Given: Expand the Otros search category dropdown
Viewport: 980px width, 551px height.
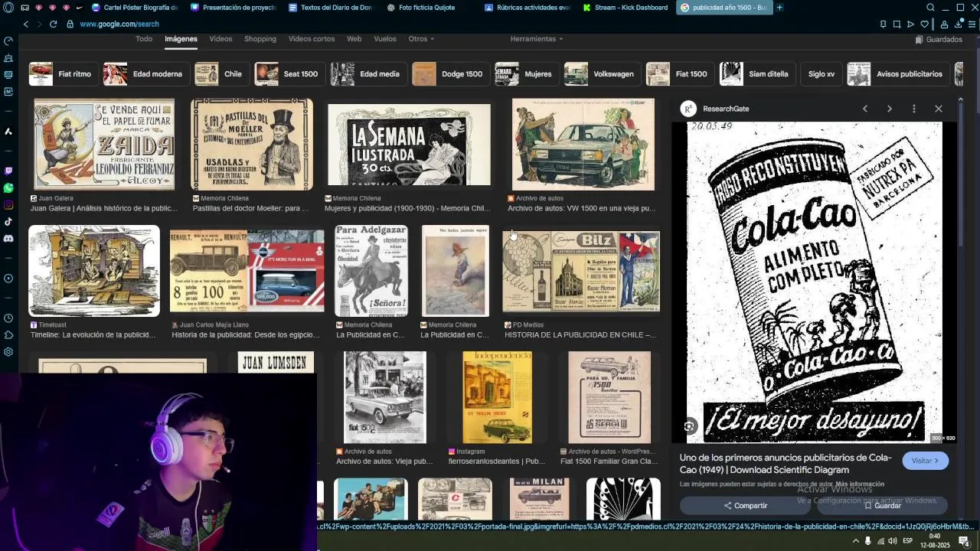Looking at the screenshot, I should [421, 39].
